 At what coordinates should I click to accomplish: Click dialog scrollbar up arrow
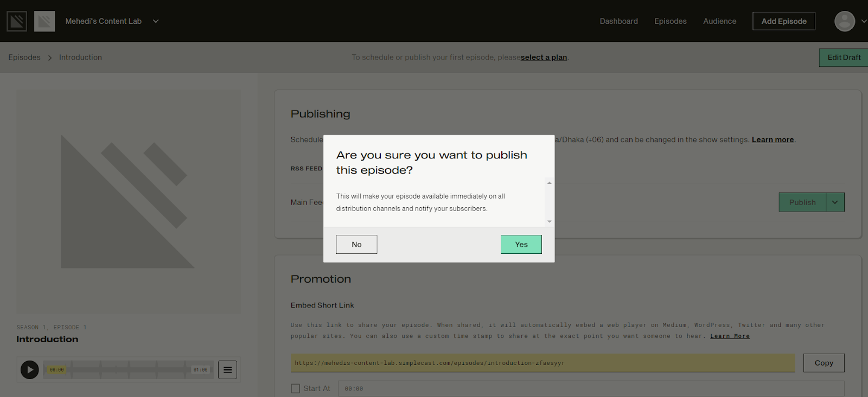(x=550, y=183)
